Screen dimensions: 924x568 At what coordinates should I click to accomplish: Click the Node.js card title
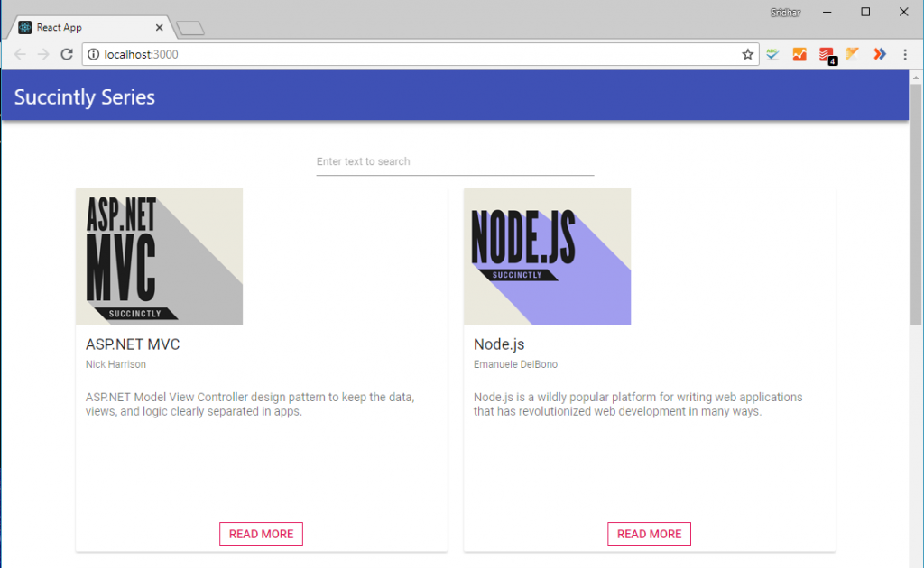click(x=499, y=344)
